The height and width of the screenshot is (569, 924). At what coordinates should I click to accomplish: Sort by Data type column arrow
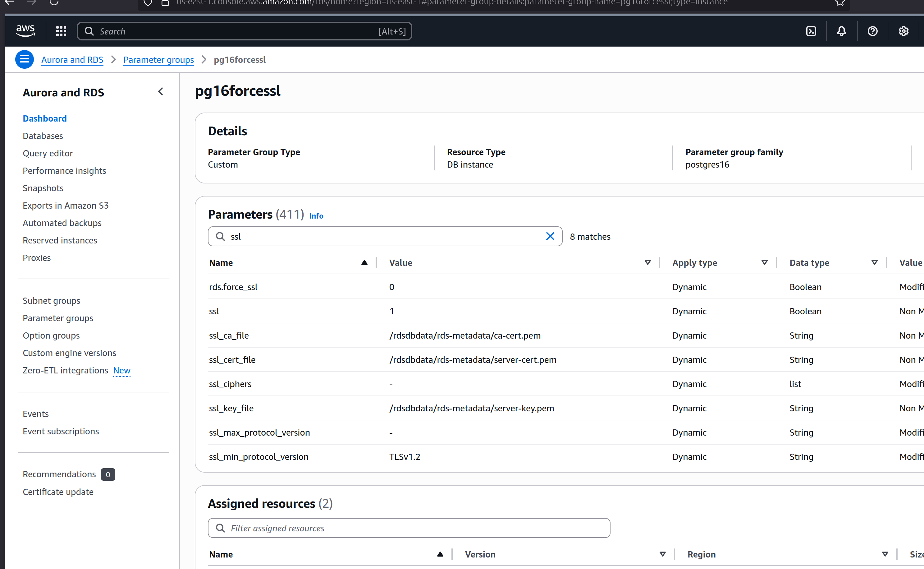874,262
